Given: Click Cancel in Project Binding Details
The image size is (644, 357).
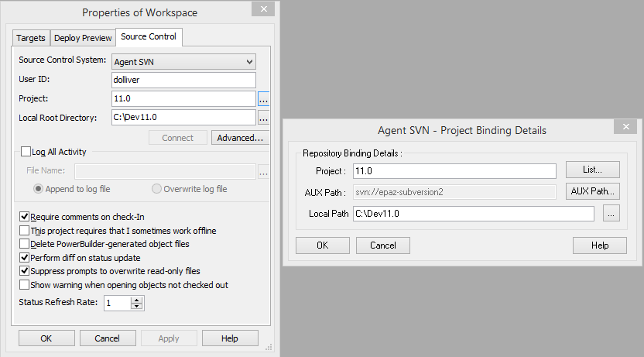Looking at the screenshot, I should pos(383,245).
